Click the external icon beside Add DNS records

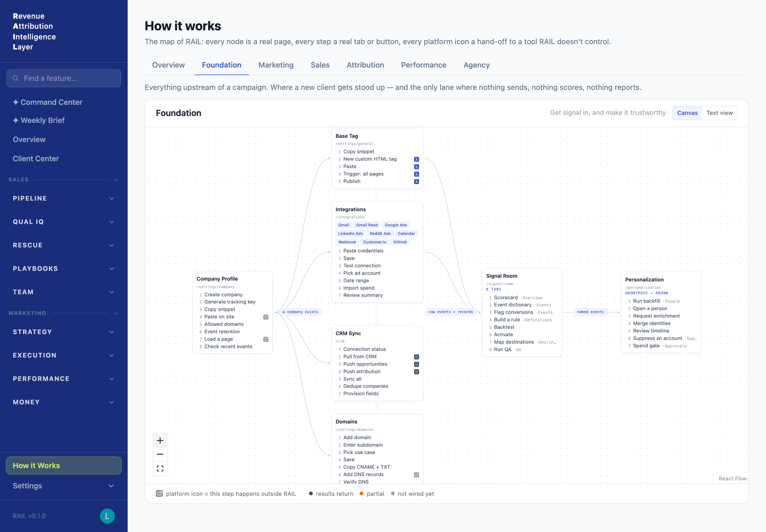416,475
